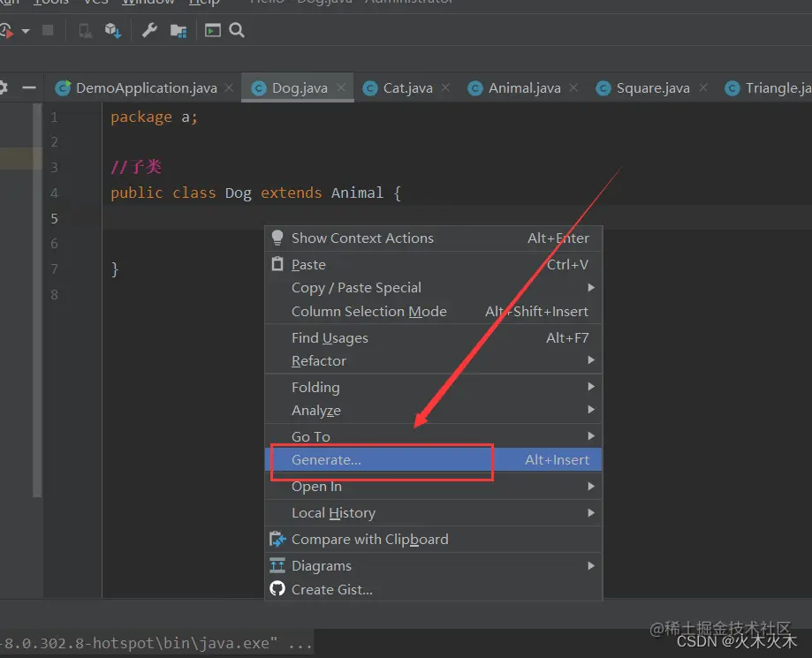Click the Attach Debugger to process icon
Viewport: 812px width, 658px height.
tap(85, 31)
